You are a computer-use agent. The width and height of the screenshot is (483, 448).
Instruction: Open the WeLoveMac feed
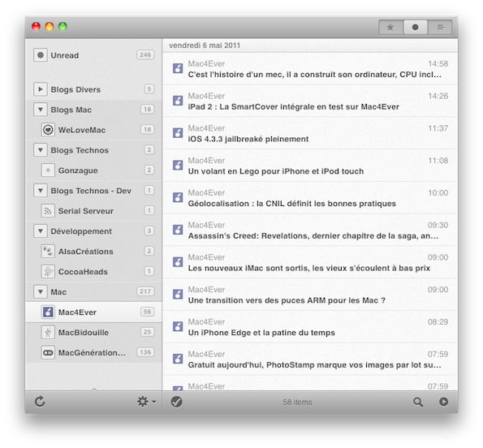(x=94, y=130)
